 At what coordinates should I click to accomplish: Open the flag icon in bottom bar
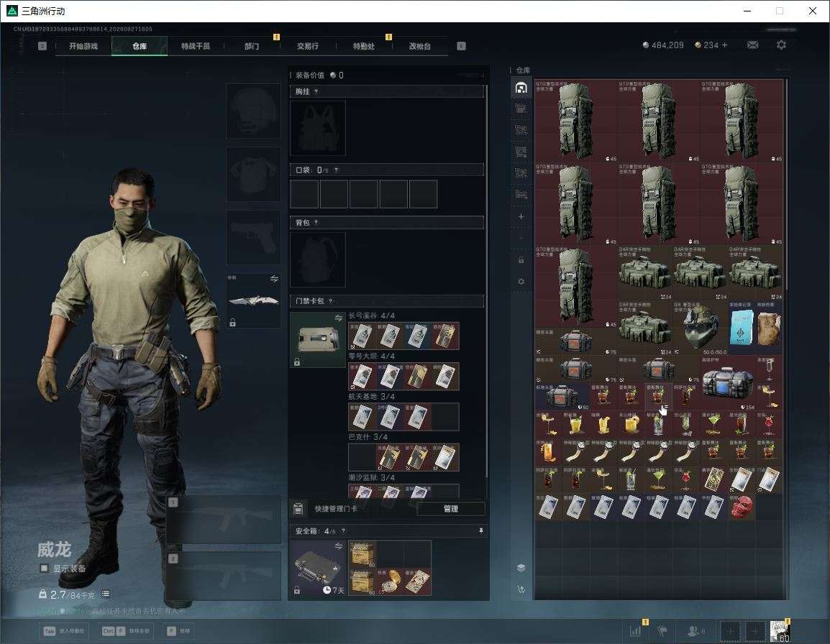pos(662,631)
